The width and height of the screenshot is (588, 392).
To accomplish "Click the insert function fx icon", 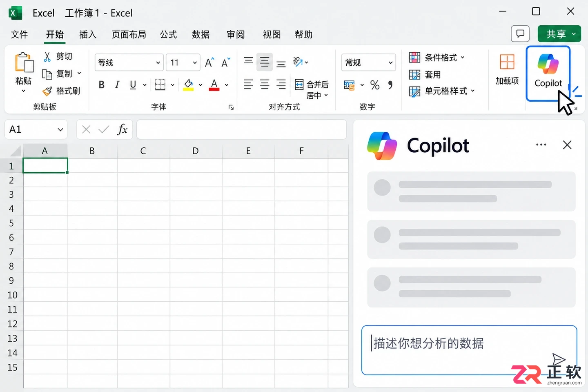I will click(x=122, y=129).
